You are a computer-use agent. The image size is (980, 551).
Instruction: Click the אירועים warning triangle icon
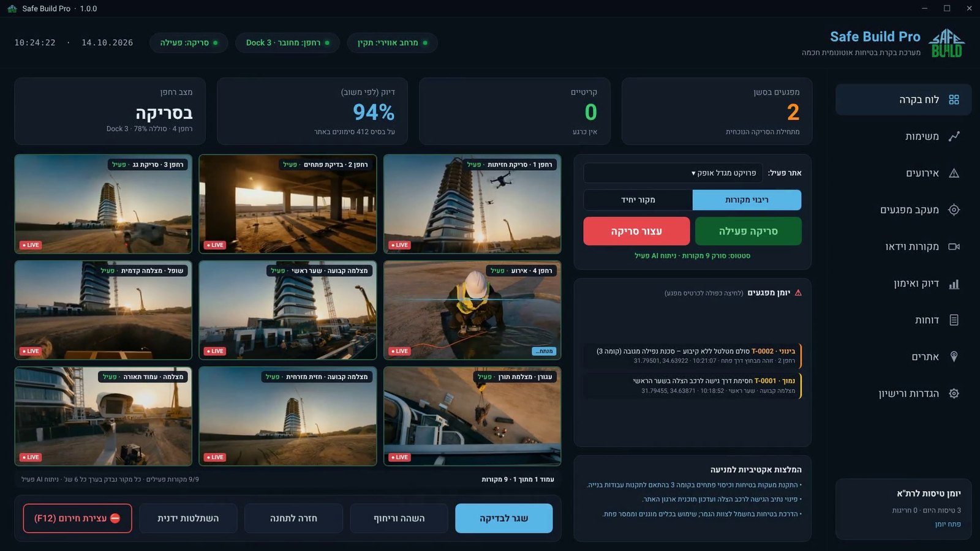click(x=954, y=173)
